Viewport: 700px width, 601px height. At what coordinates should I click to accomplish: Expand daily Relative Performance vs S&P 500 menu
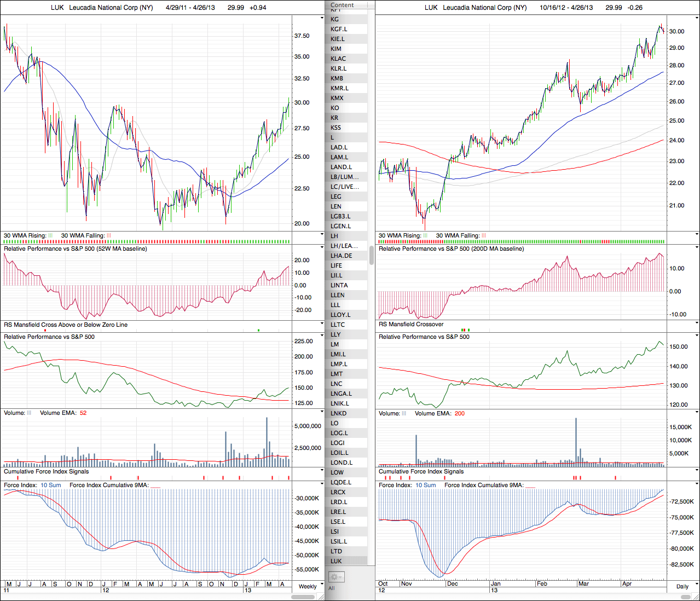pyautogui.click(x=697, y=336)
